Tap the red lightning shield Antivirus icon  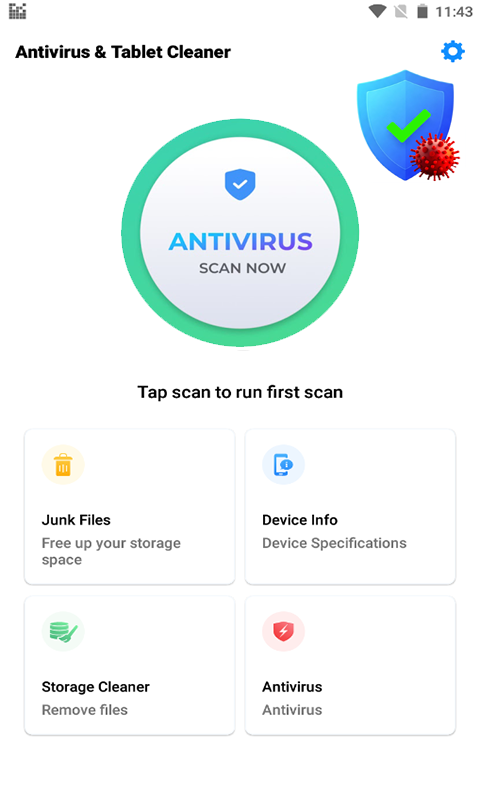[x=283, y=631]
